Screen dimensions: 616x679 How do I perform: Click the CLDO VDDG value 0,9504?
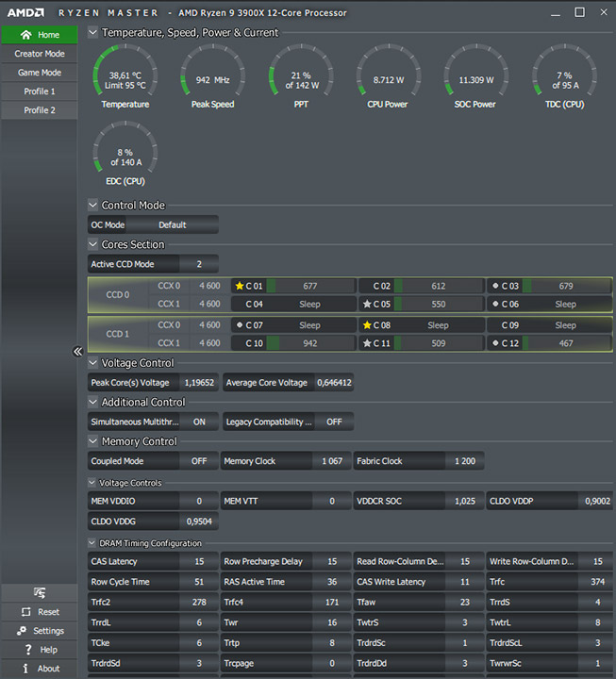click(x=199, y=522)
